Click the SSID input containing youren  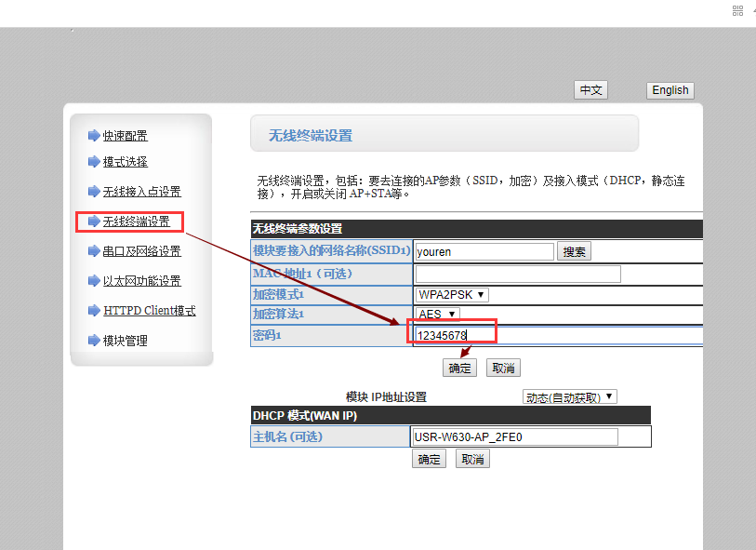click(484, 251)
